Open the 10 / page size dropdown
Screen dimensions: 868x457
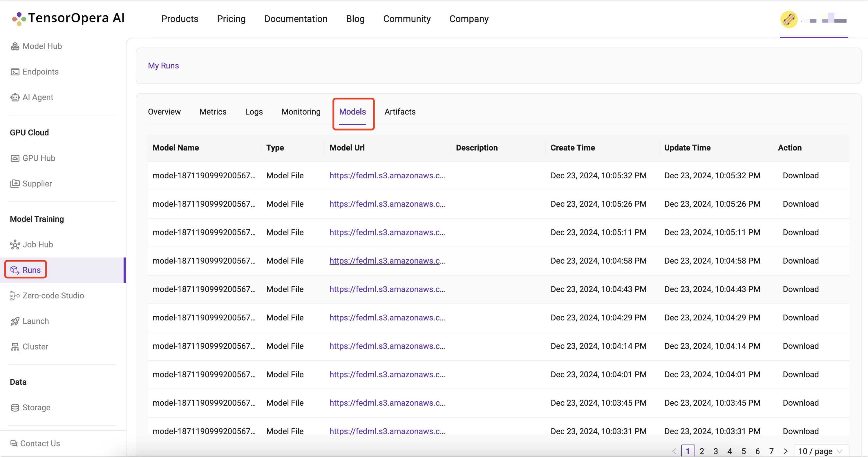point(821,451)
